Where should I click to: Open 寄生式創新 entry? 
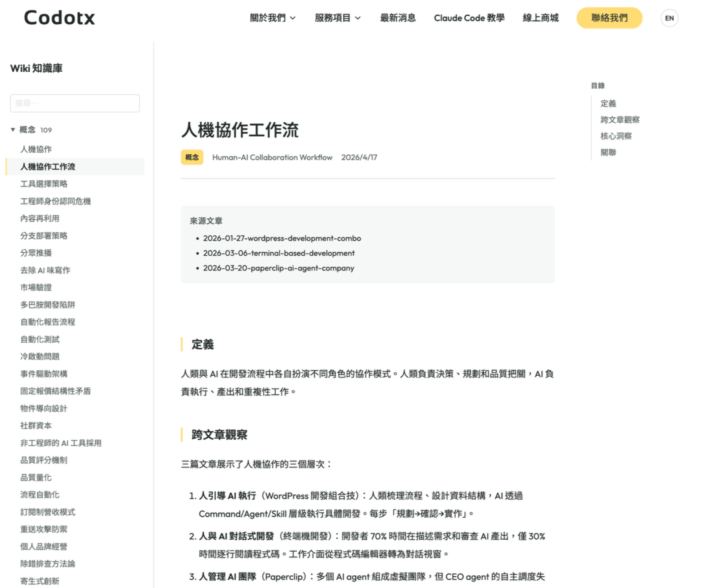40,581
